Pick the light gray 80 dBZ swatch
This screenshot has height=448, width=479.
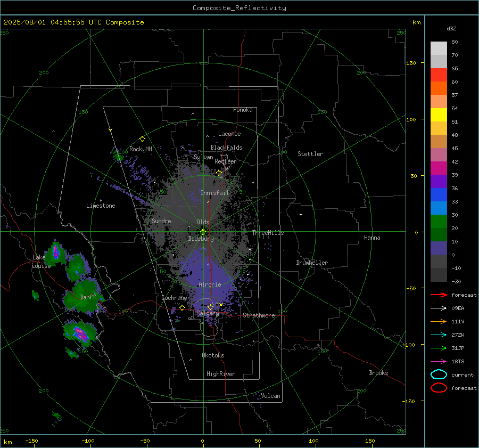439,48
